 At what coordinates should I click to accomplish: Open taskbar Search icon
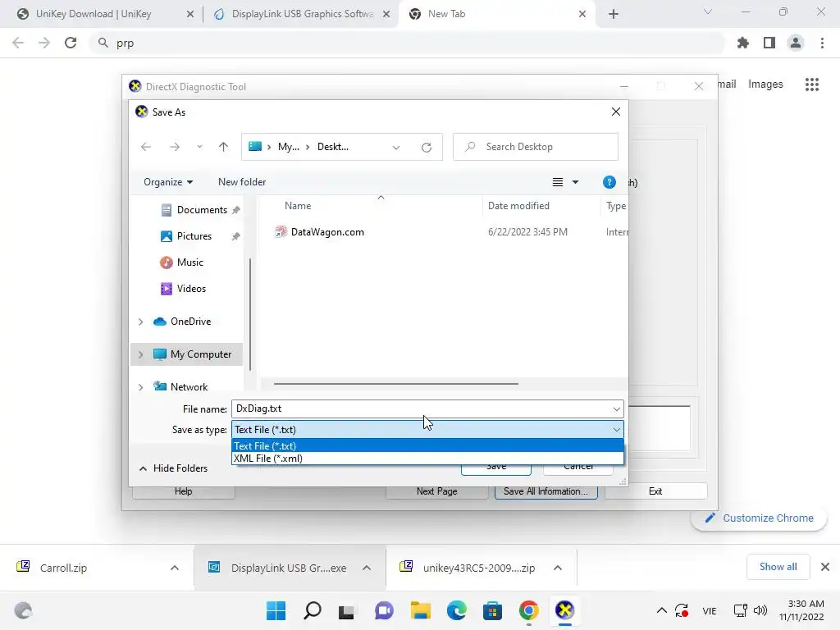pos(313,610)
